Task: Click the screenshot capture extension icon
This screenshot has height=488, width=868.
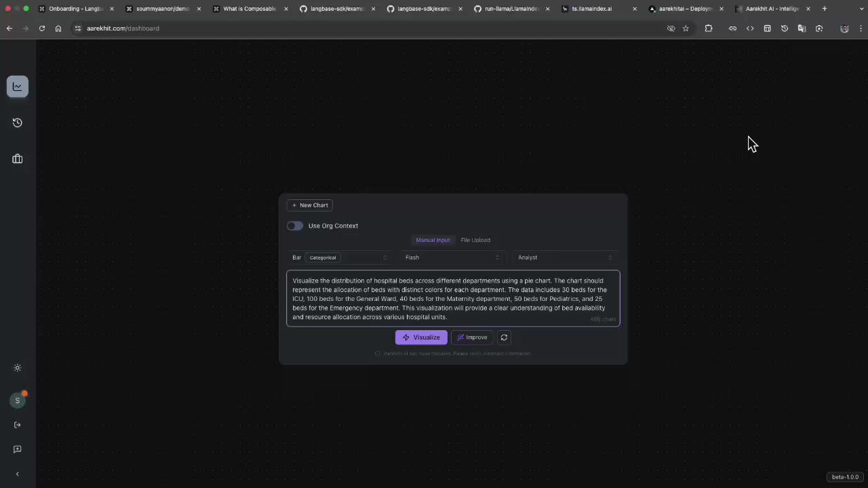Action: 819,28
